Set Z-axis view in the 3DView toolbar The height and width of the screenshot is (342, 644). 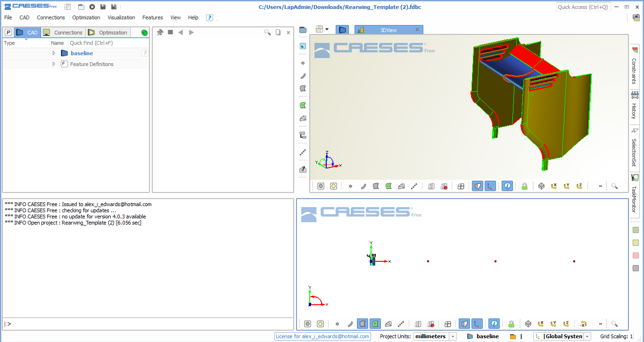click(579, 186)
